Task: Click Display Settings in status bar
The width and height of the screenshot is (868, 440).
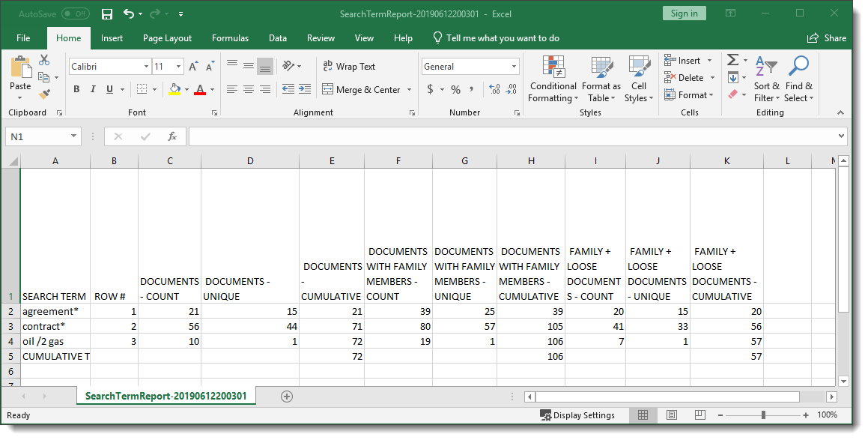Action: 577,415
